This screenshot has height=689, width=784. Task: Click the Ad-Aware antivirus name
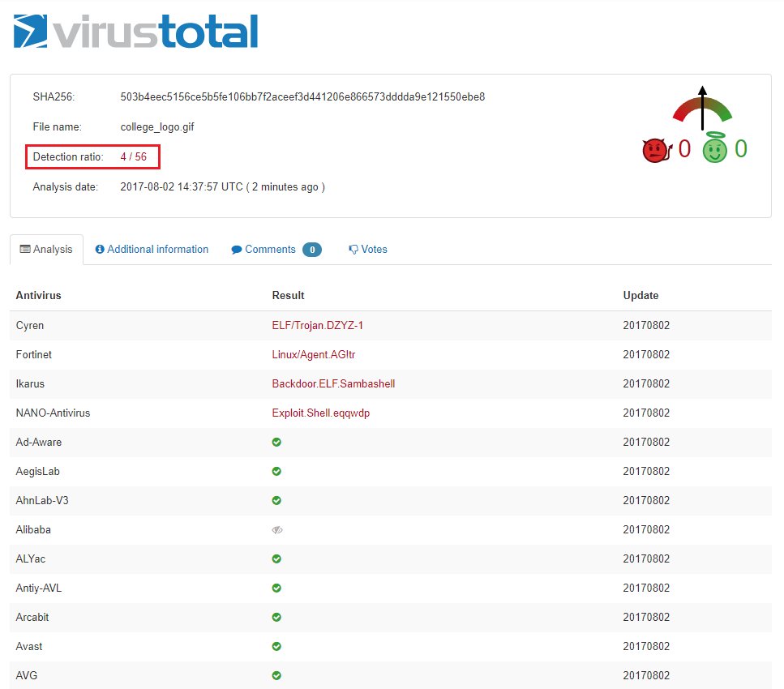(38, 442)
